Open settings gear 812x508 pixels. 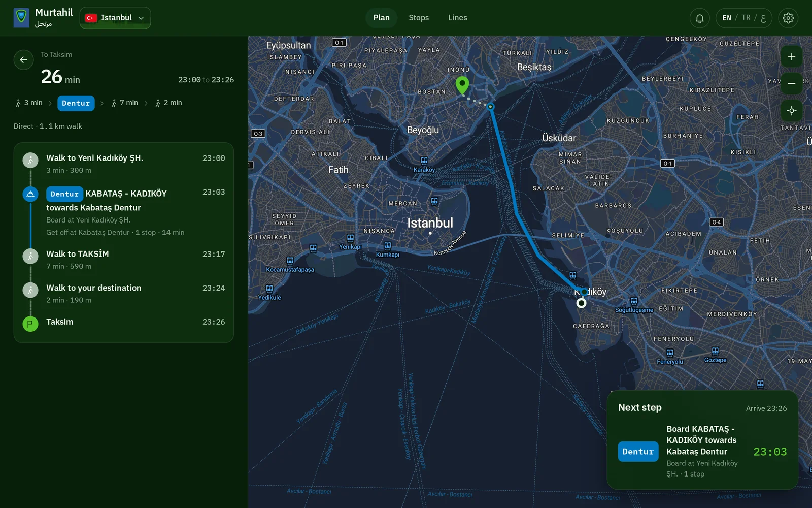(x=788, y=18)
